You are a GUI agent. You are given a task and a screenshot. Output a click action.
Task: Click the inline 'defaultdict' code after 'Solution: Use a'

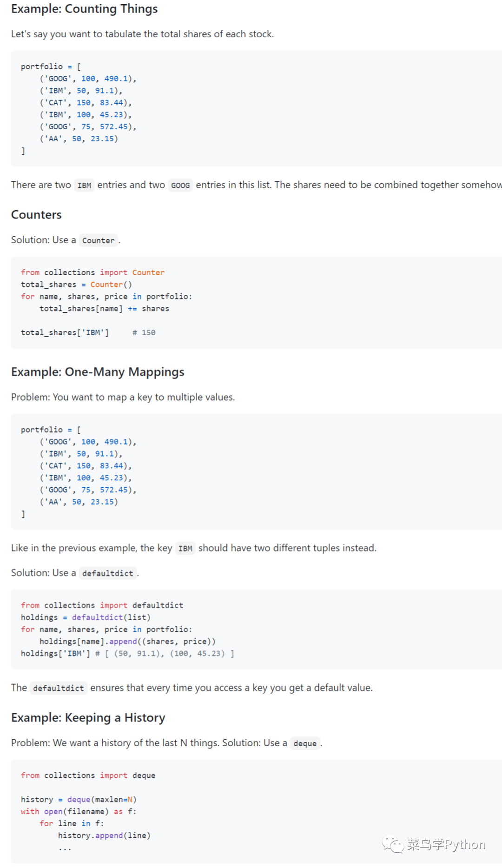coord(107,573)
